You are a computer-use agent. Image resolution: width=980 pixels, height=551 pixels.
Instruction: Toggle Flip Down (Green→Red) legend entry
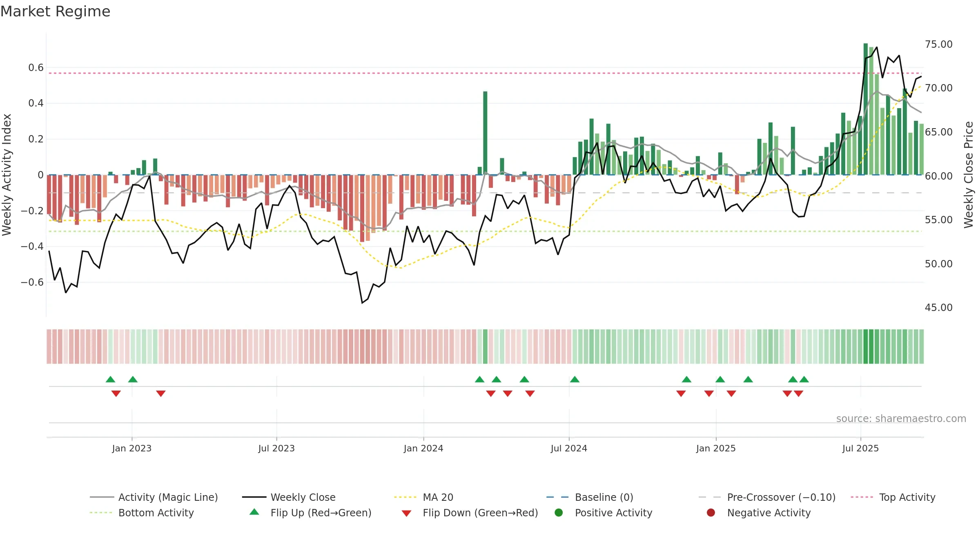point(470,513)
